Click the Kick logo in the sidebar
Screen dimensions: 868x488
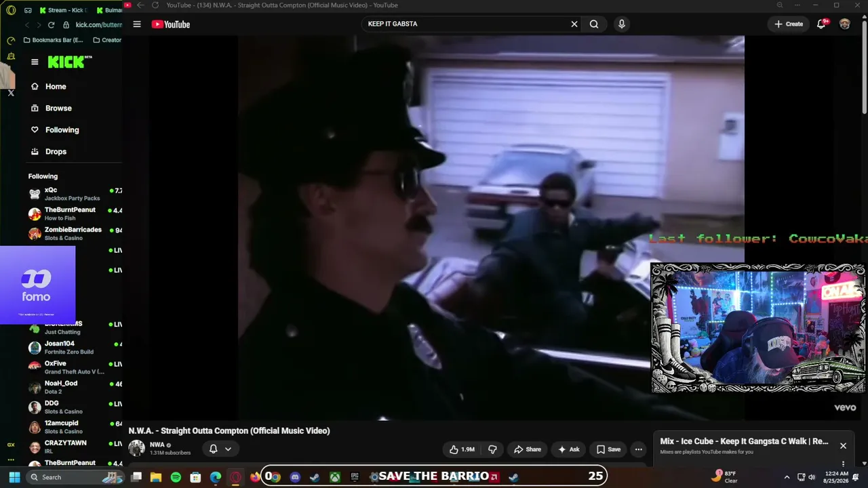tap(69, 62)
